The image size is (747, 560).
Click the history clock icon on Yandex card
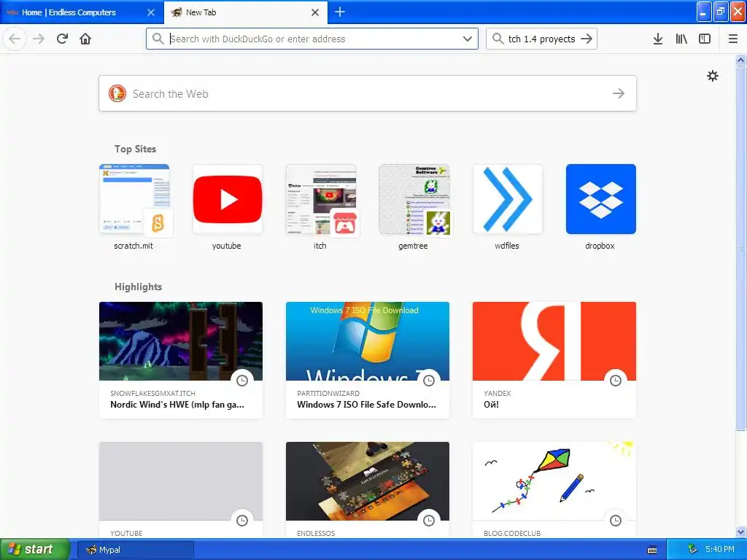616,381
